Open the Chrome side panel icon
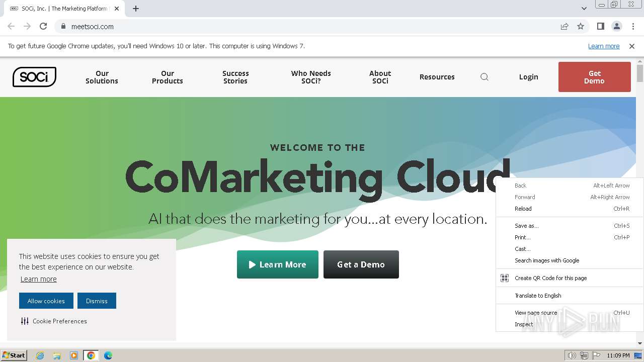 (x=600, y=26)
